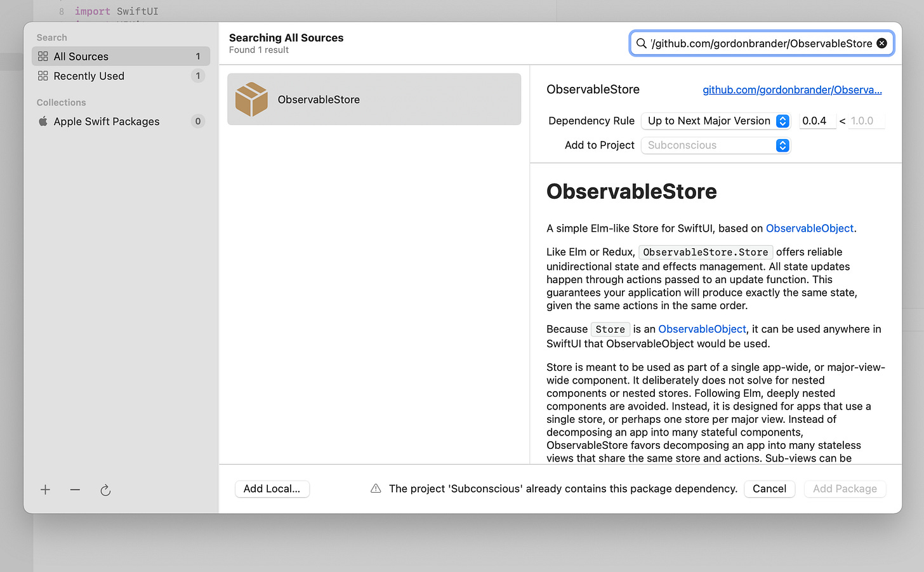Click the warning triangle icon
924x572 pixels.
point(376,488)
